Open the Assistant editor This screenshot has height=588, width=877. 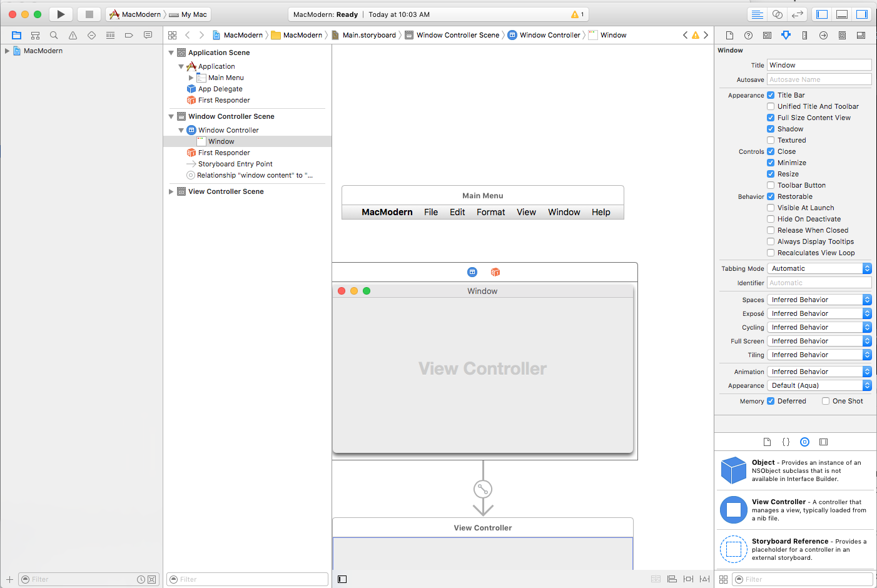pyautogui.click(x=776, y=14)
